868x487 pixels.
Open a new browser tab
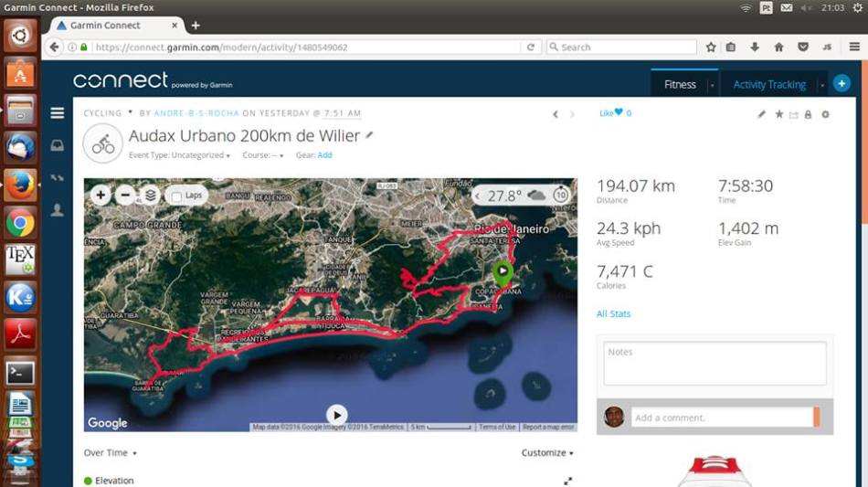click(196, 26)
